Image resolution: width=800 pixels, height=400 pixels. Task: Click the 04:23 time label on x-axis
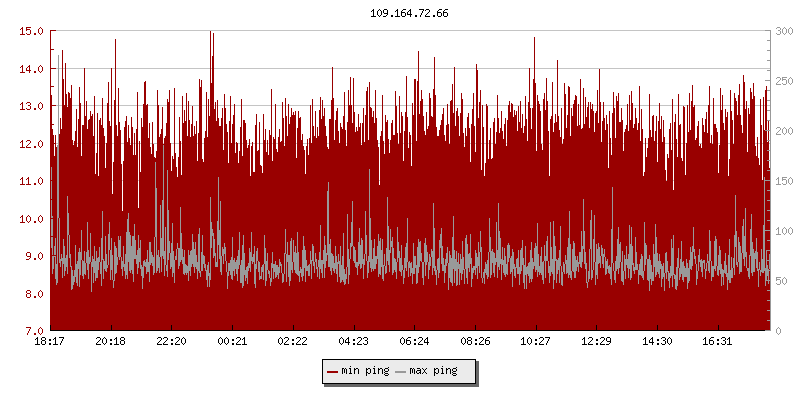[354, 341]
